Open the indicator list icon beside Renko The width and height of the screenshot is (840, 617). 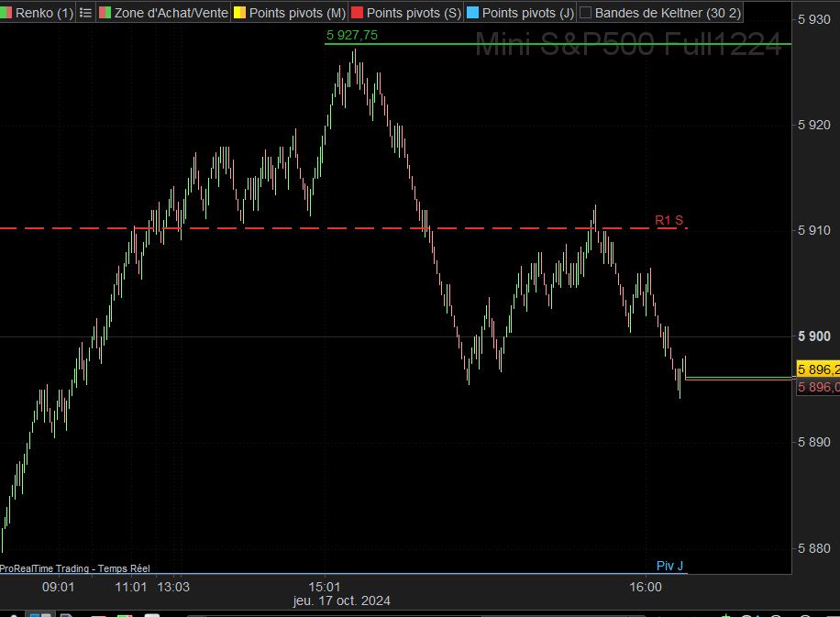(x=85, y=13)
